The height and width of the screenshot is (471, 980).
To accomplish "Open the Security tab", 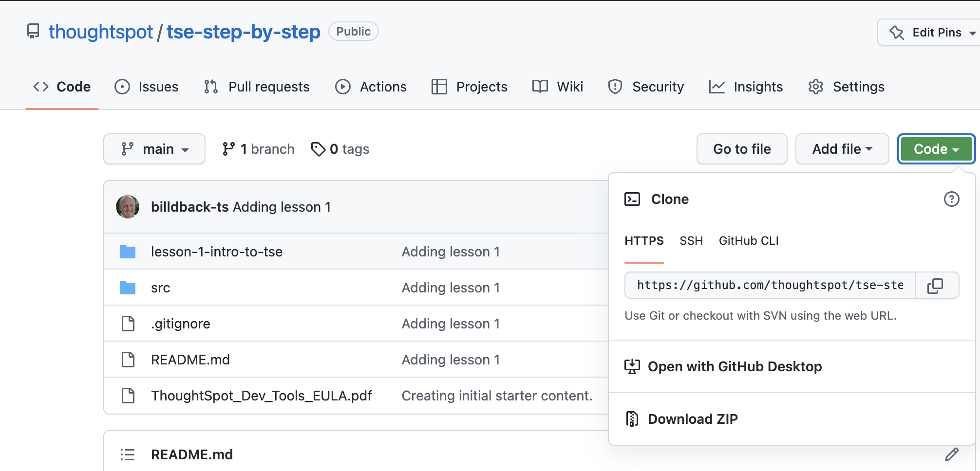I will pos(658,87).
